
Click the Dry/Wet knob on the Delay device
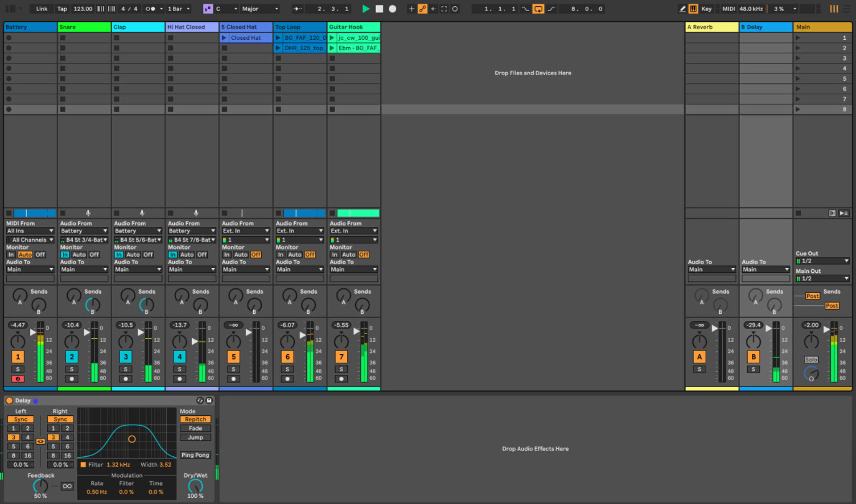(x=195, y=487)
